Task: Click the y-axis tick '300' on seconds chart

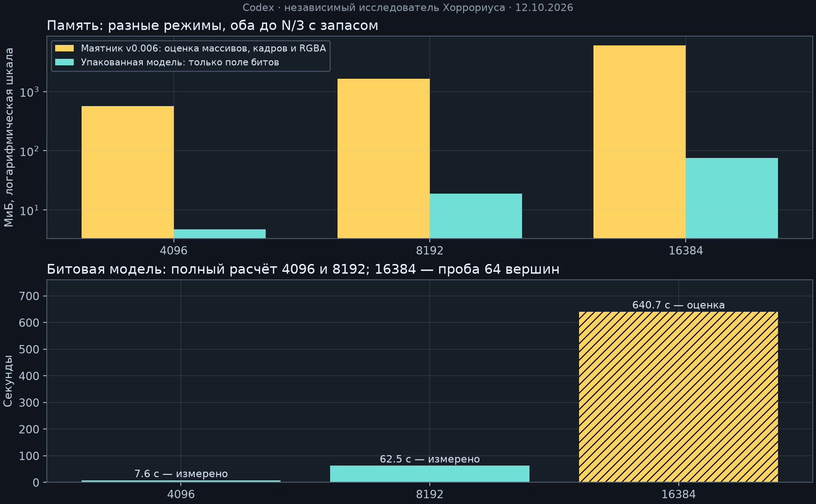Action: coord(29,403)
